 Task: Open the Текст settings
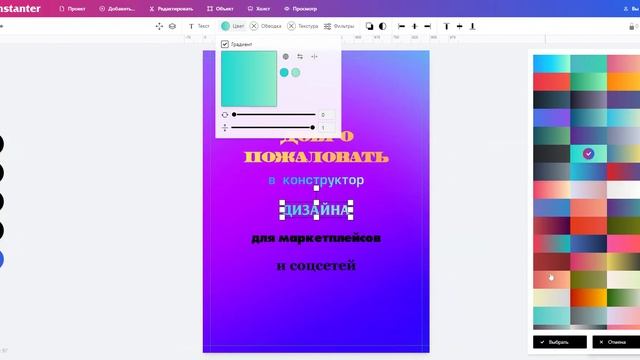click(199, 26)
